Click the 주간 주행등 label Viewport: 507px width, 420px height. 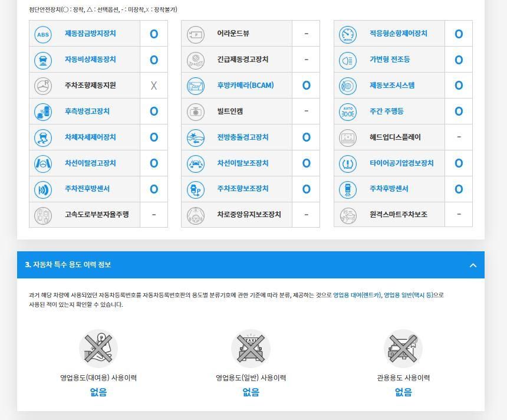click(x=386, y=111)
